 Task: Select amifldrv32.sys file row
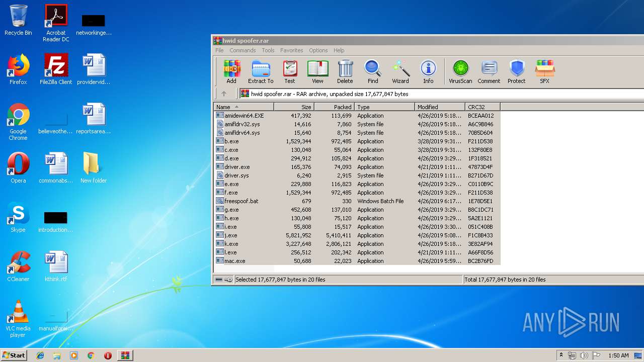(x=357, y=124)
